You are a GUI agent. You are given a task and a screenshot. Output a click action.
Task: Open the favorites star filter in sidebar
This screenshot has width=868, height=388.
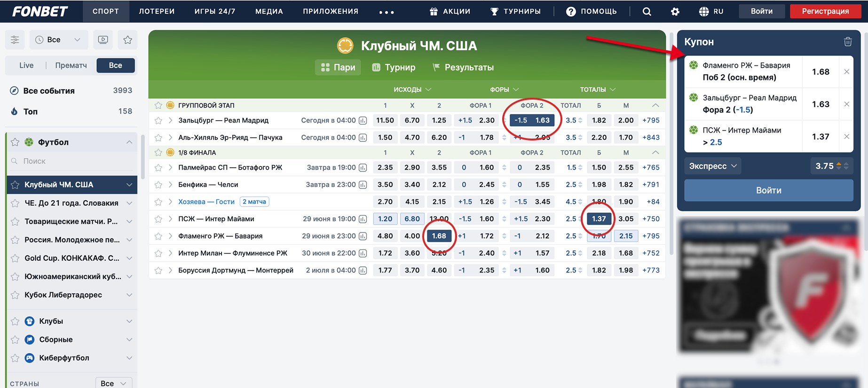(127, 40)
